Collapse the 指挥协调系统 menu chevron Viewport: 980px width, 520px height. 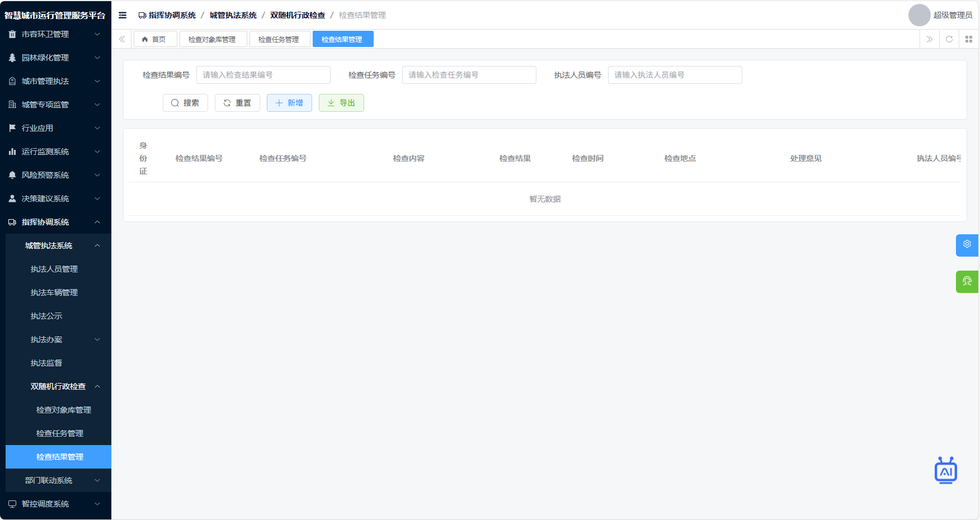pos(97,222)
